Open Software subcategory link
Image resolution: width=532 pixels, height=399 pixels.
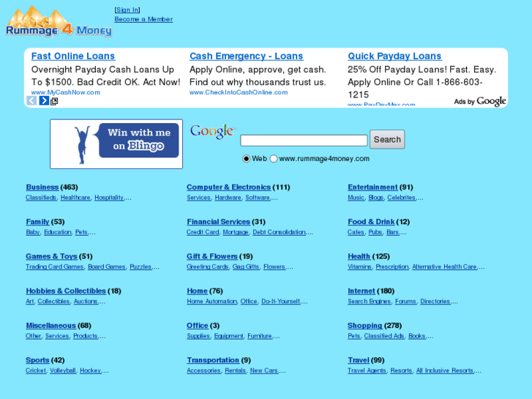pos(258,198)
